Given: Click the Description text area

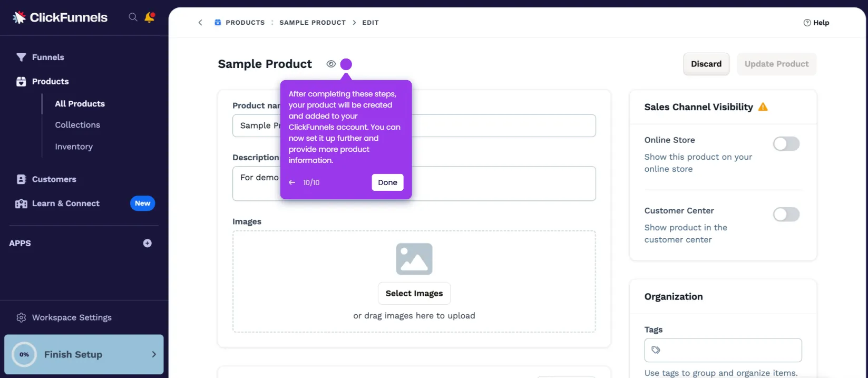Looking at the screenshot, I should [414, 183].
